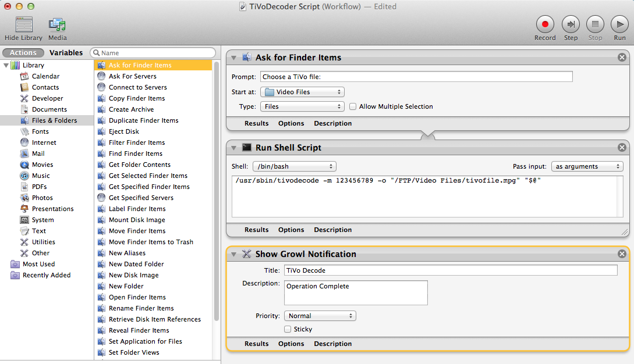Show Results of Ask for Finder Items

(256, 123)
